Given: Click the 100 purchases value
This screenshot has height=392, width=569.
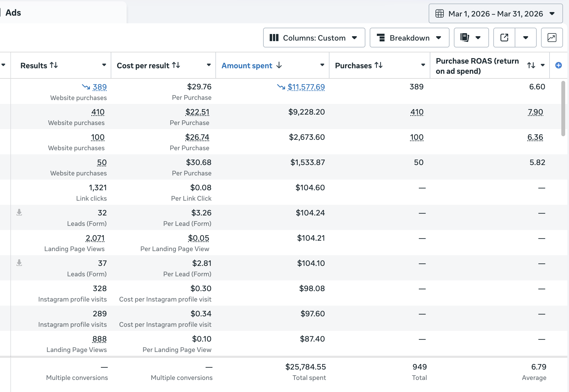Looking at the screenshot, I should 417,137.
